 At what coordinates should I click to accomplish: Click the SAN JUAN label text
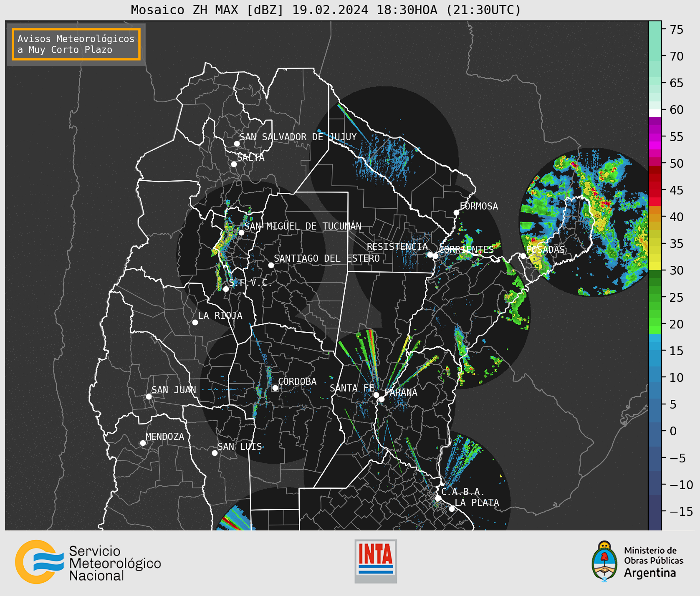[174, 390]
